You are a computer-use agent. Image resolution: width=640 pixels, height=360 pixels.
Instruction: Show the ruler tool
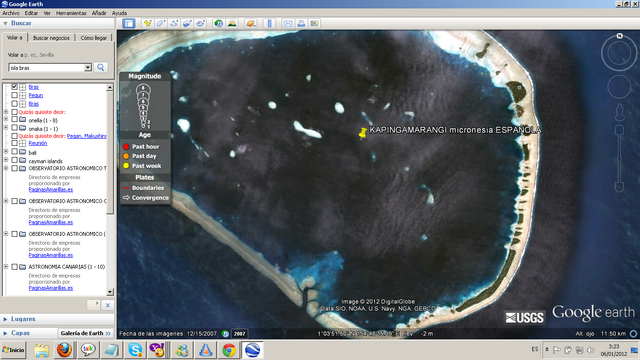269,23
